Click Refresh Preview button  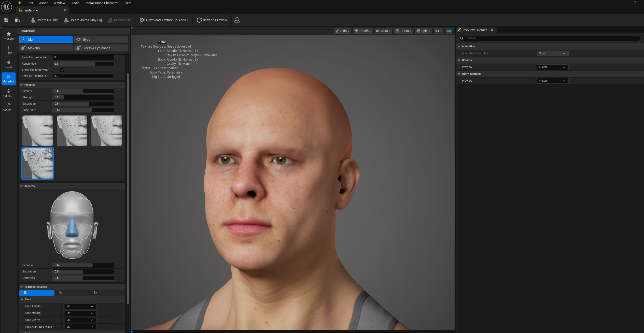pos(212,20)
